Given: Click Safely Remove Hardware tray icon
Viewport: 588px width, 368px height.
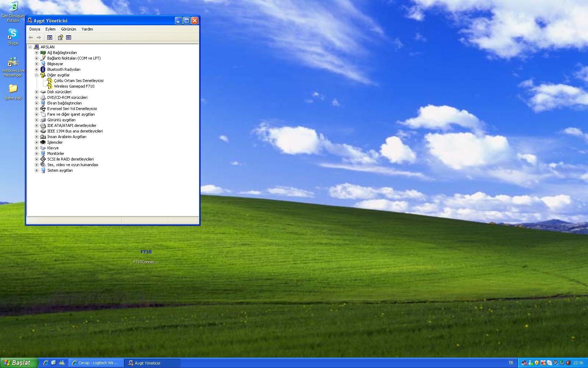Looking at the screenshot, I should [562, 363].
